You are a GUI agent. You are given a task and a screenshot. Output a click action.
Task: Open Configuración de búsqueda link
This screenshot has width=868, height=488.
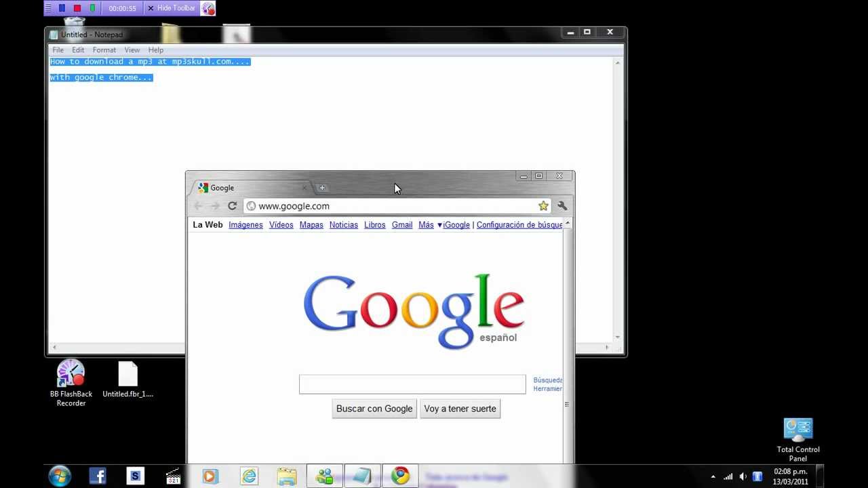click(x=519, y=225)
